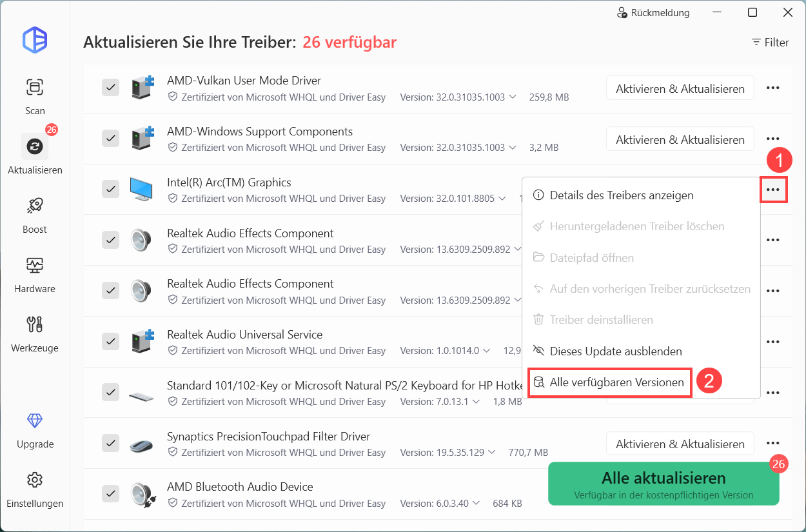The image size is (806, 532).
Task: Open the Boost rocket section
Action: point(35,215)
